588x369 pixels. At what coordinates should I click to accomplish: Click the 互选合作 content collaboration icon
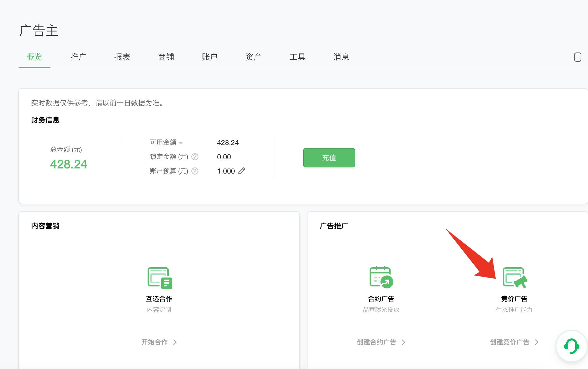[x=160, y=278]
